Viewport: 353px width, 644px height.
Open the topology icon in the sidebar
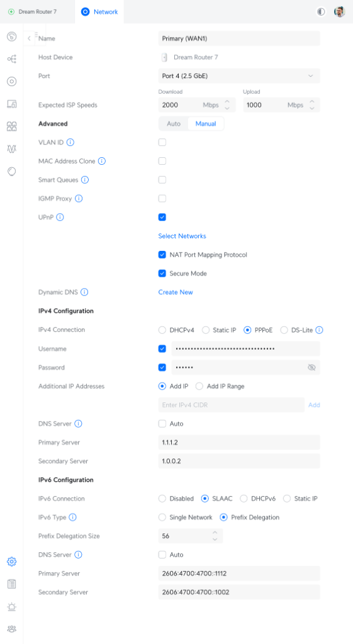pyautogui.click(x=12, y=59)
